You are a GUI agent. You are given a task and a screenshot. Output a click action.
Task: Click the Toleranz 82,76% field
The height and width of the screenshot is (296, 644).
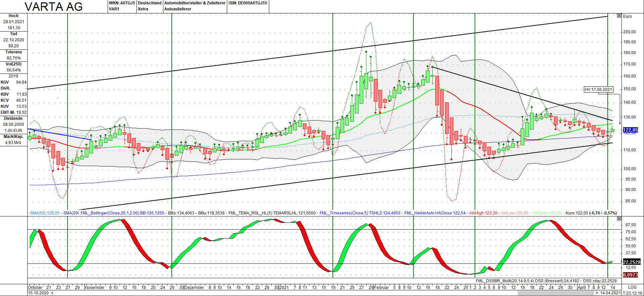point(14,55)
